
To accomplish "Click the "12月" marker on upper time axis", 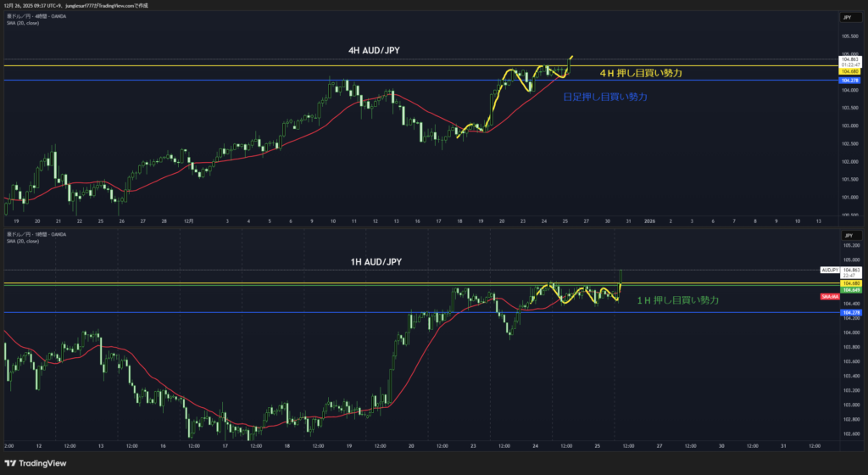I will (189, 221).
